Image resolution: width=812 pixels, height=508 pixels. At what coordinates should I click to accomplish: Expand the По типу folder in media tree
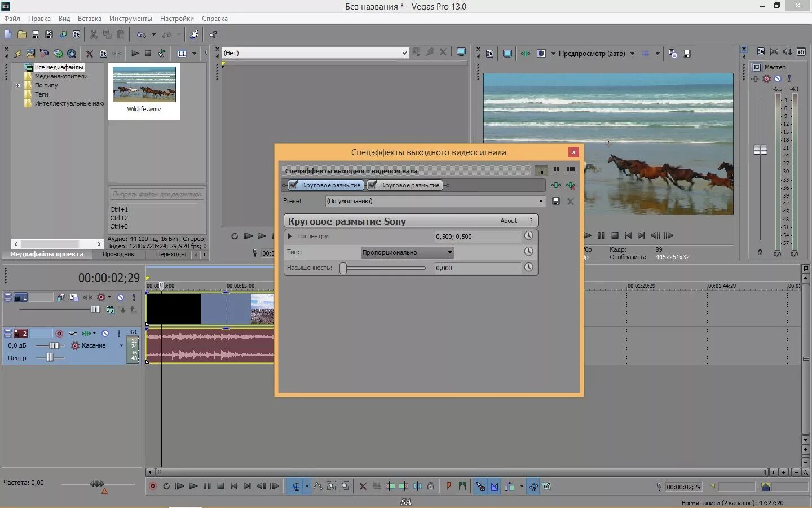coord(18,85)
